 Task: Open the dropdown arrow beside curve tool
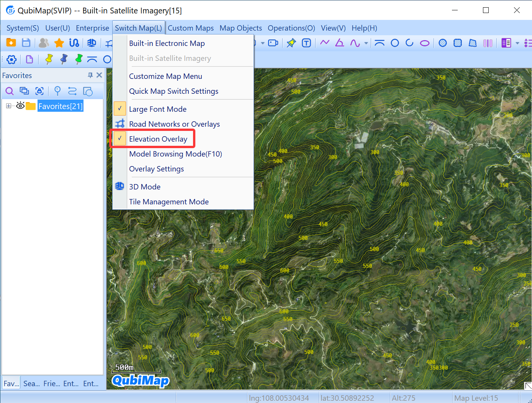click(366, 43)
